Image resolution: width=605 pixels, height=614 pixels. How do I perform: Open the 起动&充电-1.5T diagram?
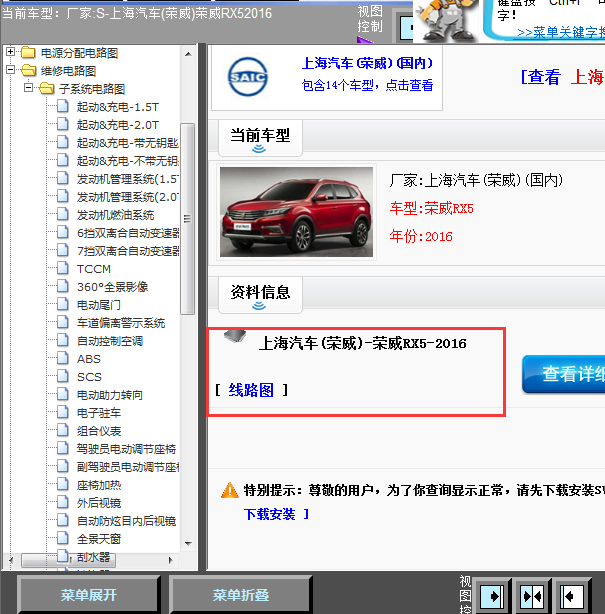coord(117,107)
